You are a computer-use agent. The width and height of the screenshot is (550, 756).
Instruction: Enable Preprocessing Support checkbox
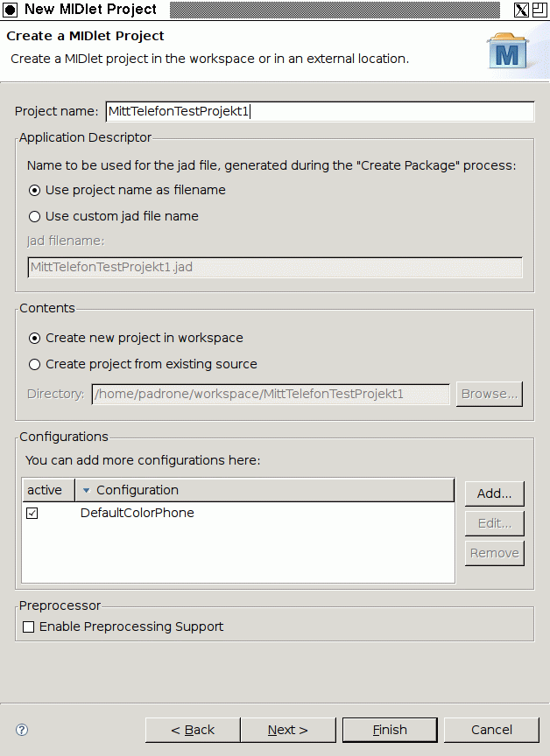coord(29,626)
